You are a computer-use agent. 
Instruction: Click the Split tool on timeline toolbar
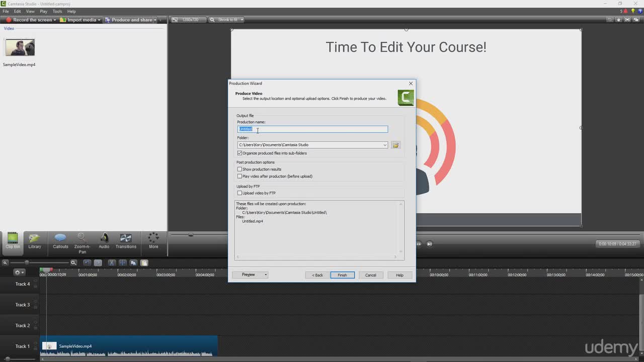point(122,262)
